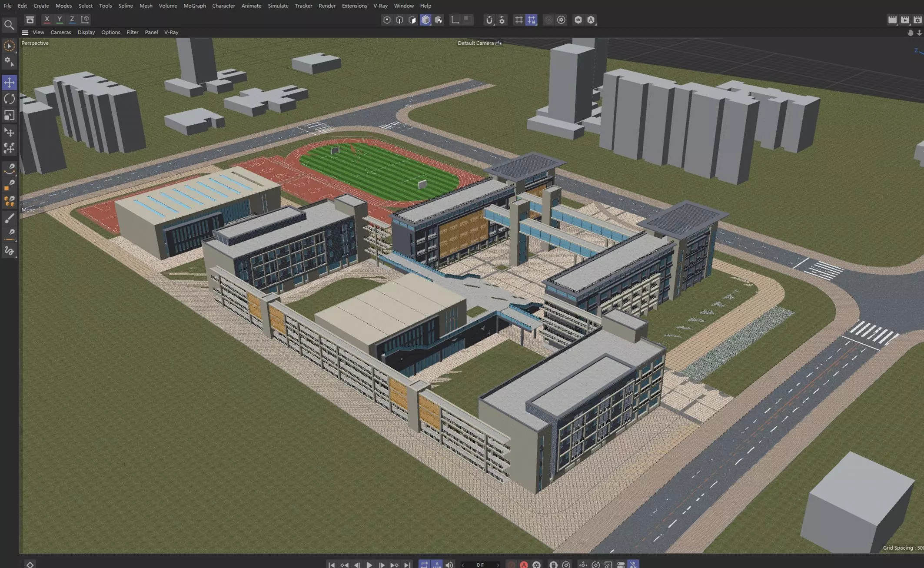Image resolution: width=924 pixels, height=568 pixels.
Task: Jump to the start of animation
Action: [331, 564]
